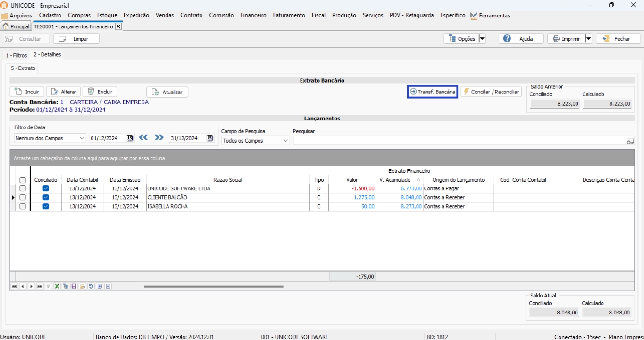Screen dimensions: 644x340
Task: Open saved grid layout folder icon
Action: coord(83,286)
